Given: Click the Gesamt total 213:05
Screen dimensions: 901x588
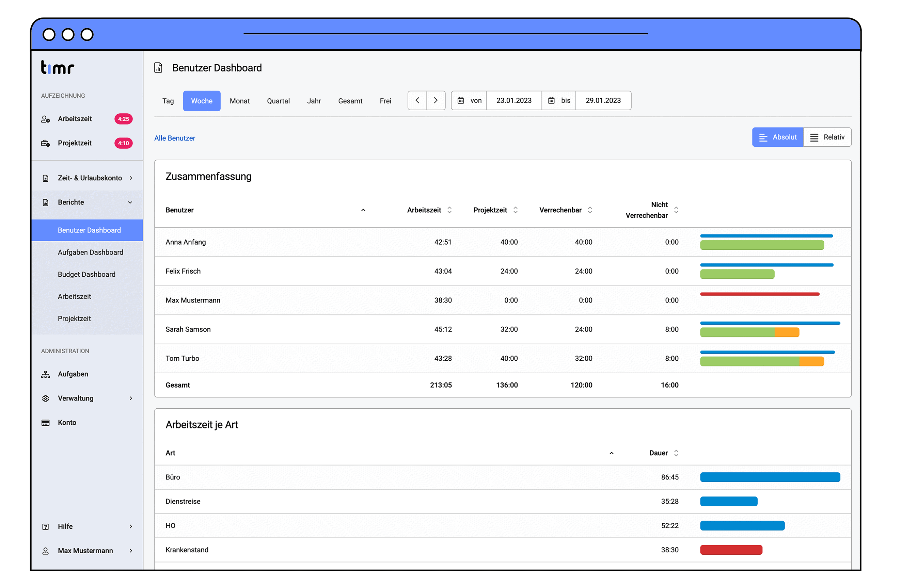Looking at the screenshot, I should point(441,386).
